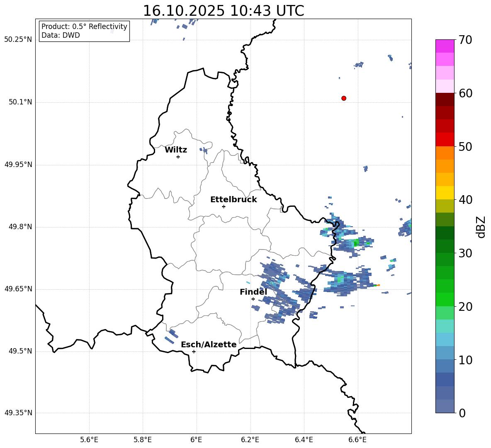The width and height of the screenshot is (491, 448).
Task: Click the small radar echo east of Wiltz
Action: (204, 150)
